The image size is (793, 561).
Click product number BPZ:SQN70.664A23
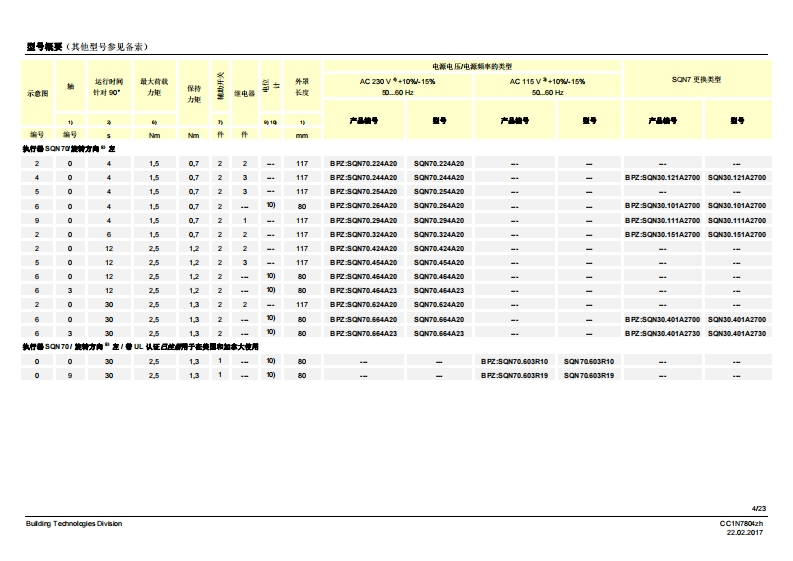364,332
